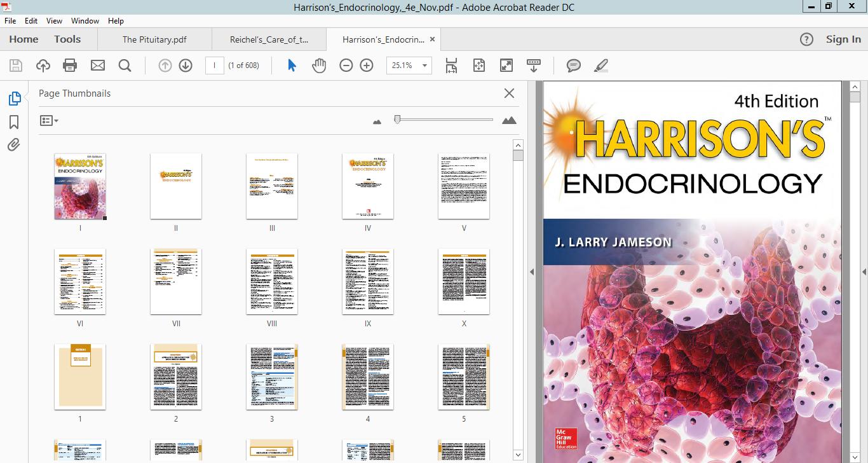The height and width of the screenshot is (463, 868).
Task: Open the Edit menu
Action: tap(31, 21)
